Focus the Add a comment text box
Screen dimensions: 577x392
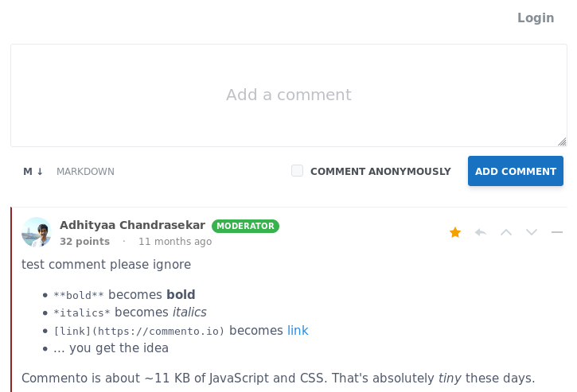pos(288,95)
